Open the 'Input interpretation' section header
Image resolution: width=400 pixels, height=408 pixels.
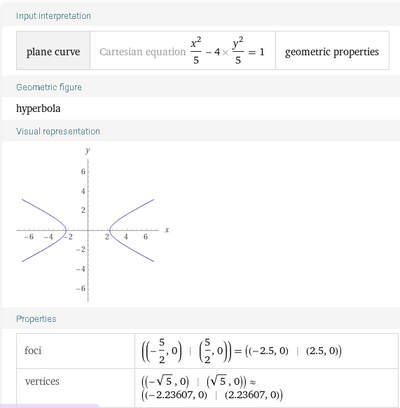(x=53, y=16)
